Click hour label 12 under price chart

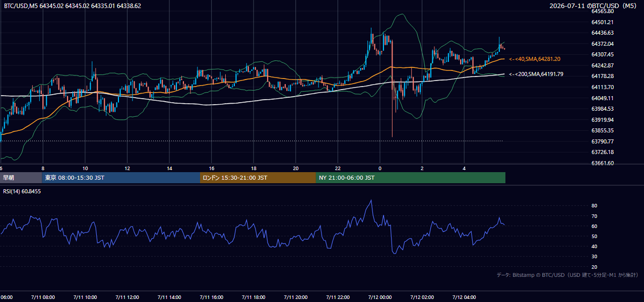pyautogui.click(x=127, y=169)
